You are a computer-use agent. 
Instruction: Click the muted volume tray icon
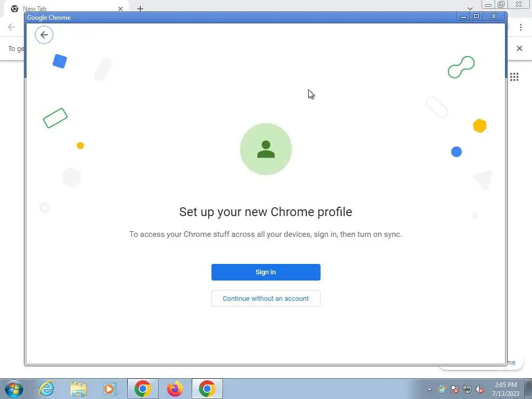[480, 389]
